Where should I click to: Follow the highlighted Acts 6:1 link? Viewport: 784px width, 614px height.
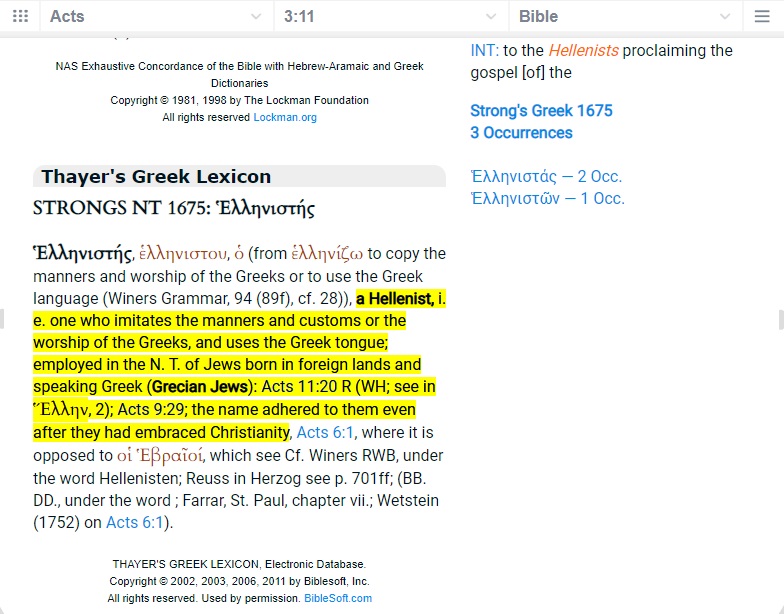(325, 432)
